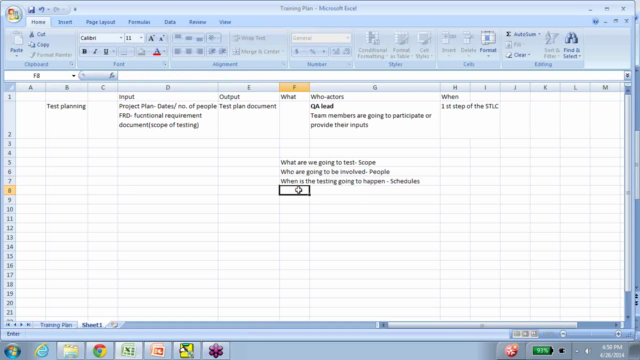Toggle italic formatting

pos(95,52)
